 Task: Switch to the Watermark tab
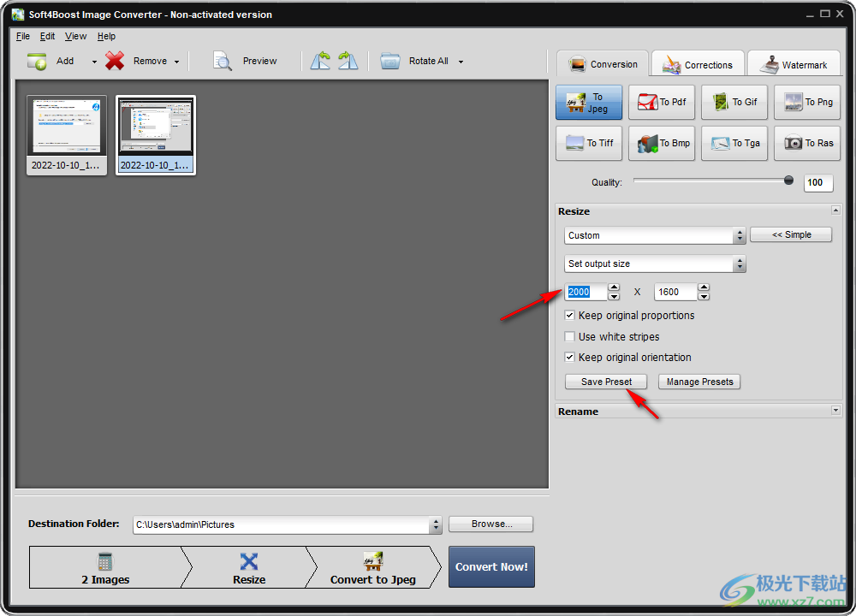795,64
